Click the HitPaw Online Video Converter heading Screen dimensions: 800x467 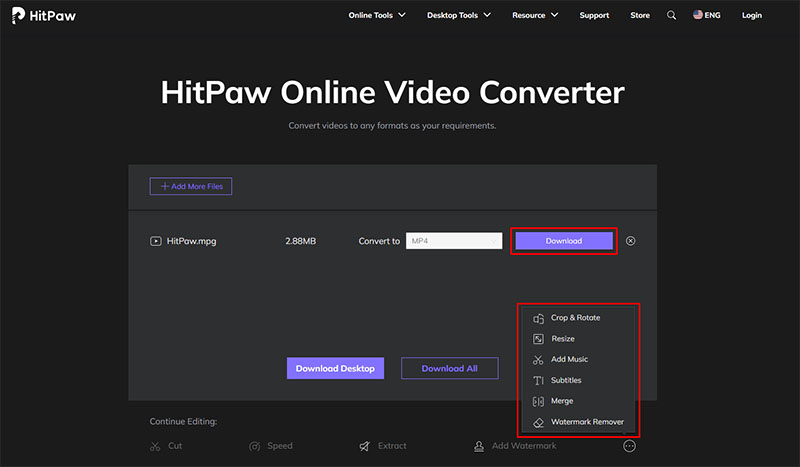(392, 92)
